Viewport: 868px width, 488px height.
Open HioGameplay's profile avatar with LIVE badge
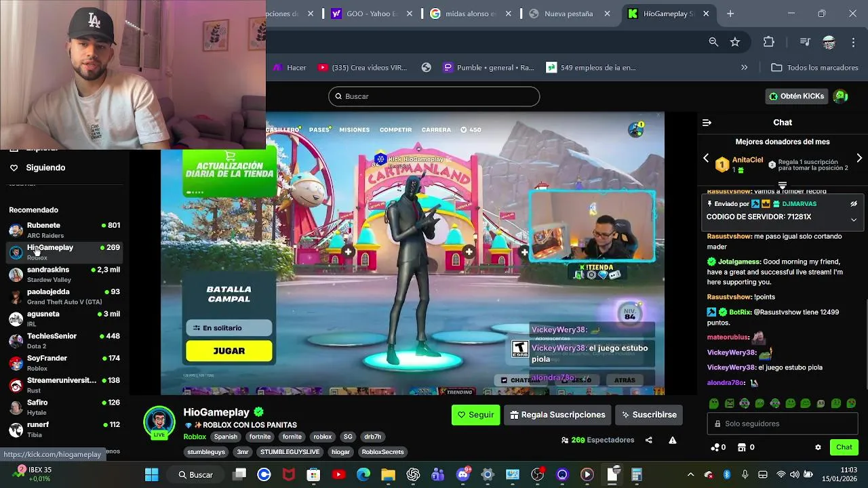159,422
